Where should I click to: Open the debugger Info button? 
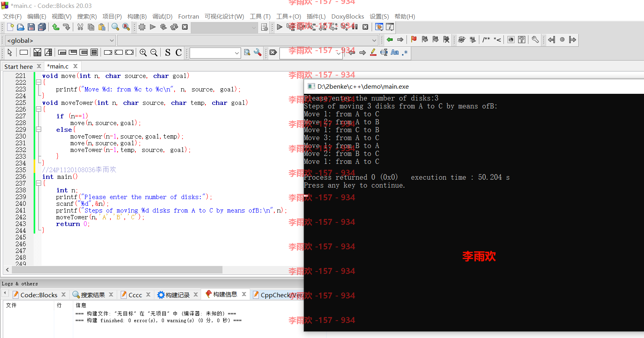tap(390, 27)
